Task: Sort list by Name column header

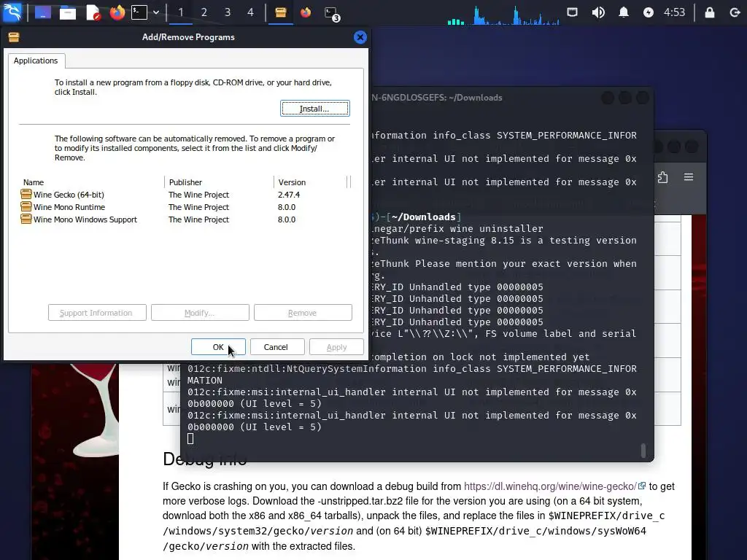Action: (x=92, y=182)
